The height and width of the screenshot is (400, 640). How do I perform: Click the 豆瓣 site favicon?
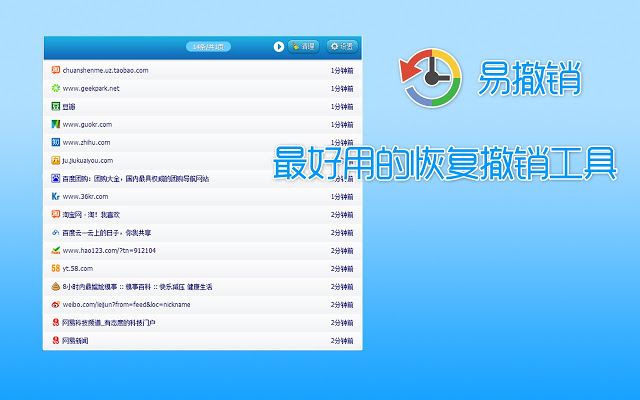tap(56, 106)
